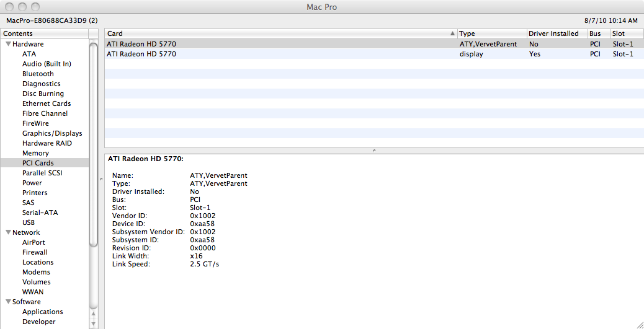The width and height of the screenshot is (644, 329).
Task: Click the 8/7/10 10:14 AM timestamp
Action: pyautogui.click(x=611, y=20)
